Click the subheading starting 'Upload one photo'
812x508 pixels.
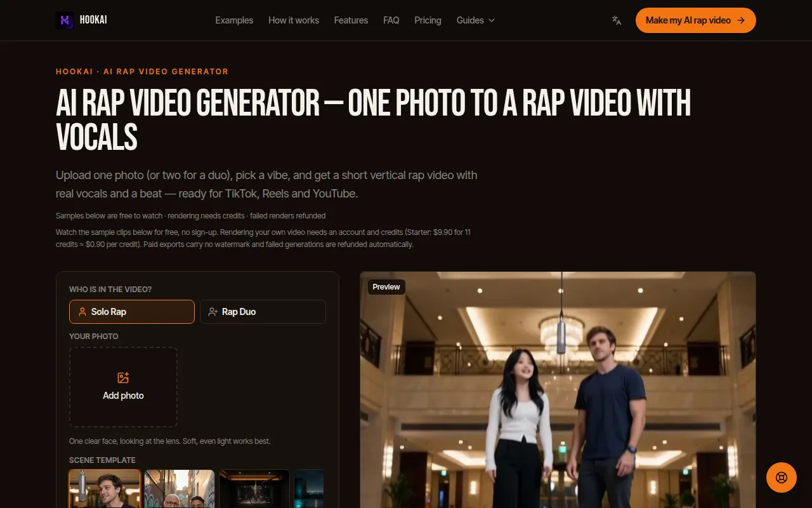(266, 184)
